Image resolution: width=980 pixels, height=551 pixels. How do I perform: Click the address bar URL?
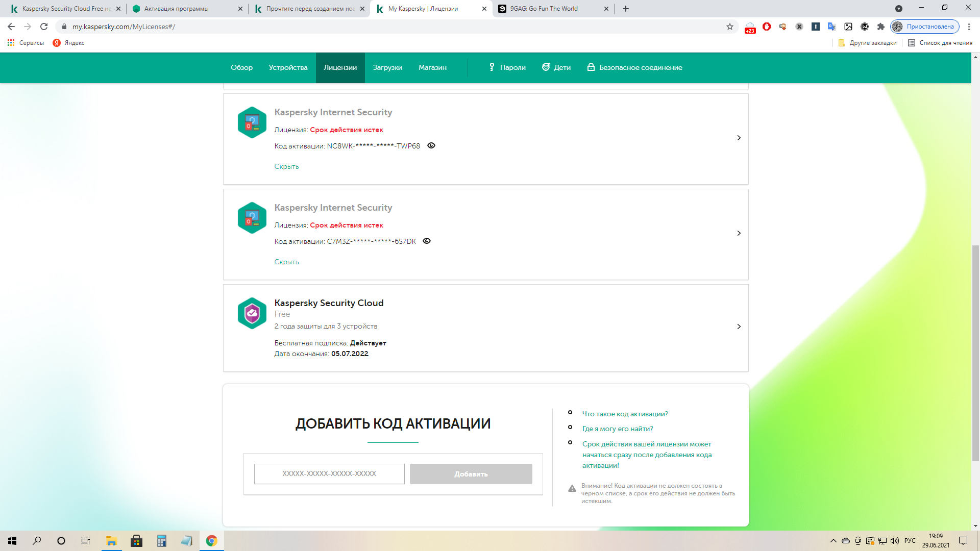[x=124, y=27]
